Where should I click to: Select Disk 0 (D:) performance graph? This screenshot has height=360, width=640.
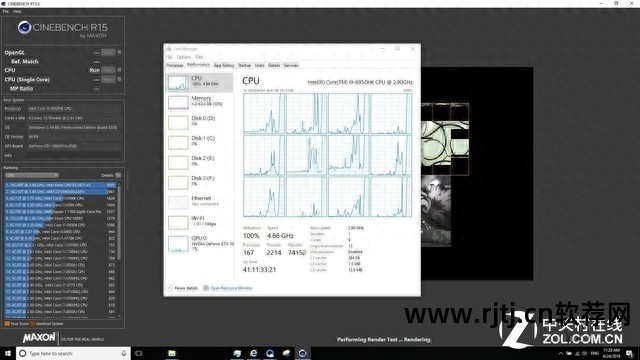click(x=200, y=122)
